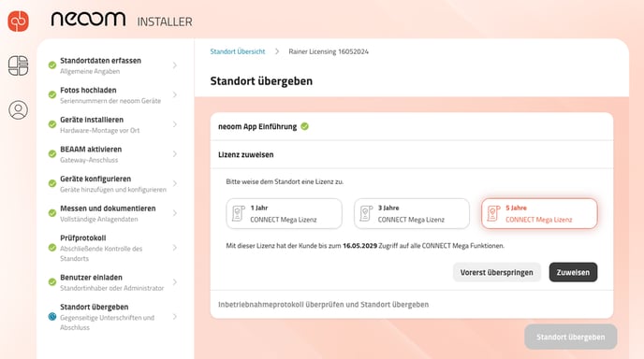Open the user profile icon
The width and height of the screenshot is (644, 359).
click(x=19, y=110)
